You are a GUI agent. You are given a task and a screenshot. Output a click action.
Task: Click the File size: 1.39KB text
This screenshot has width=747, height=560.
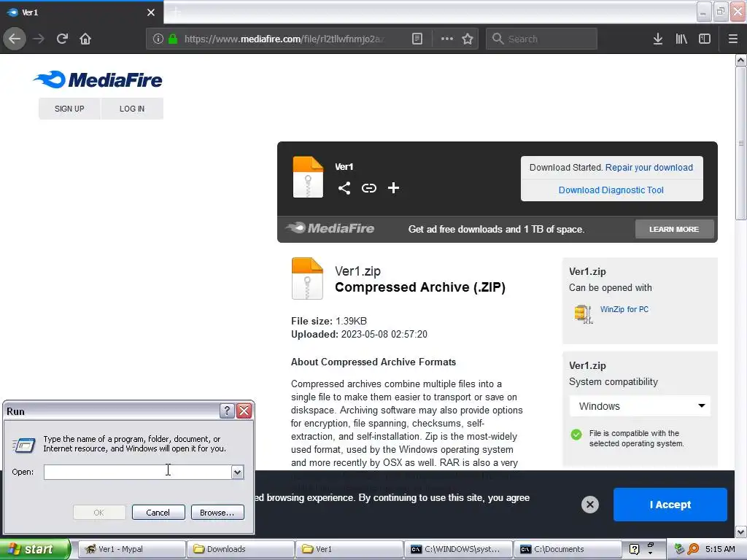tap(329, 321)
